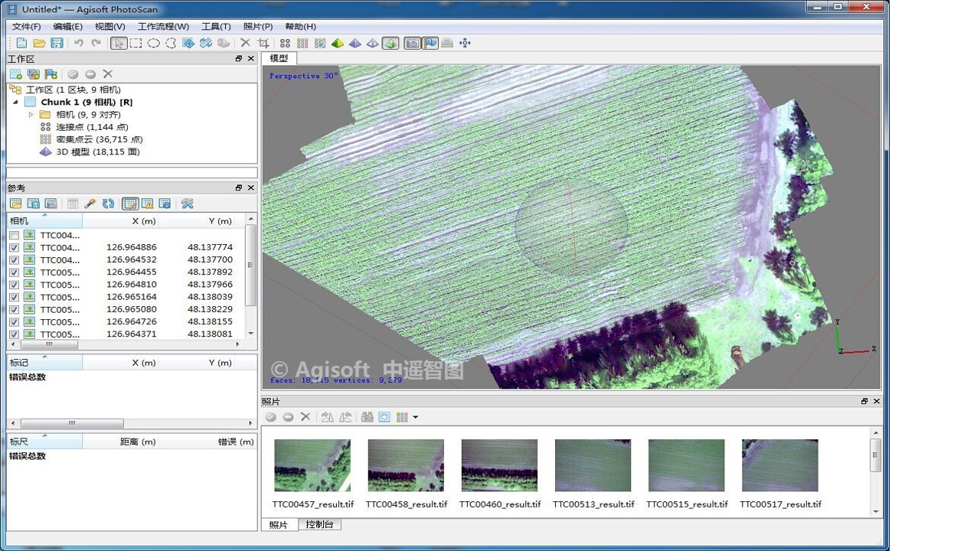Viewport: 980px width, 551px height.
Task: Click the reference settings wrench icon
Action: (187, 204)
